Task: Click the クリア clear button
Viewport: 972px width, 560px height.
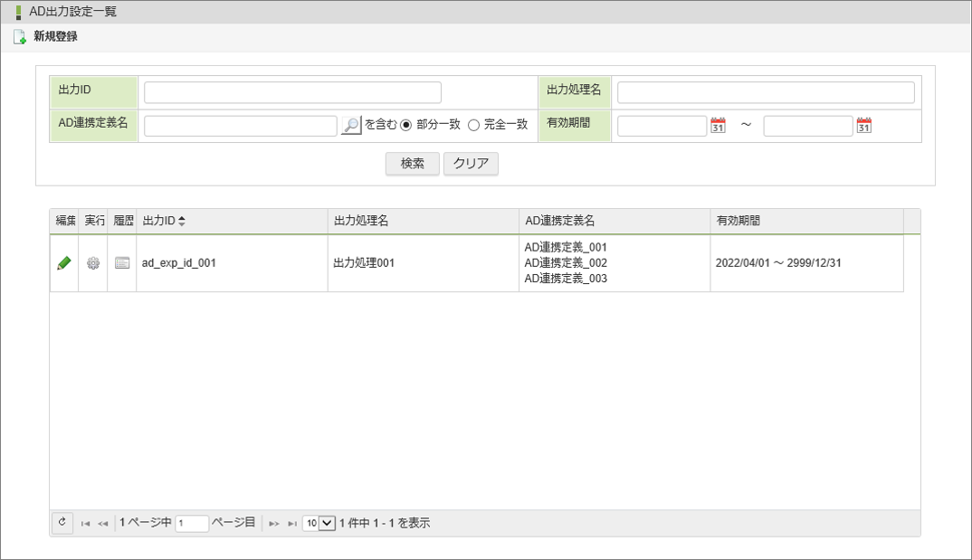Action: (470, 164)
